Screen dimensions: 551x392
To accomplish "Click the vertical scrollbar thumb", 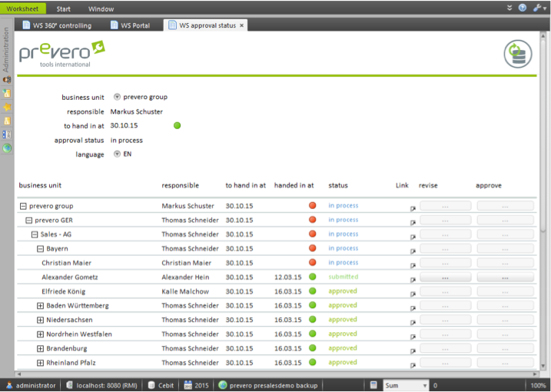I will click(x=543, y=135).
